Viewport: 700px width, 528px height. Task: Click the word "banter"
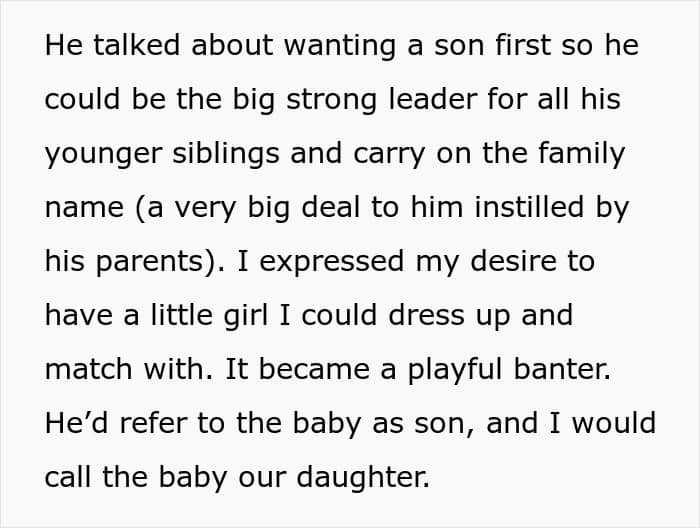pyautogui.click(x=562, y=369)
